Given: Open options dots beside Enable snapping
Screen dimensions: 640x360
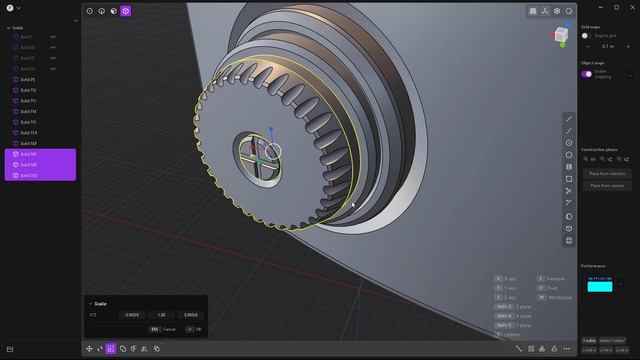Looking at the screenshot, I should pyautogui.click(x=630, y=75).
